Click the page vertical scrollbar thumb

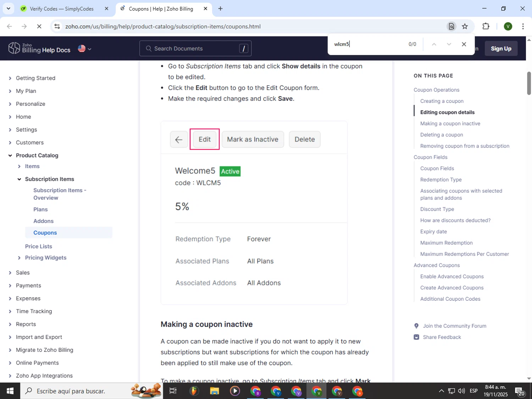click(529, 83)
